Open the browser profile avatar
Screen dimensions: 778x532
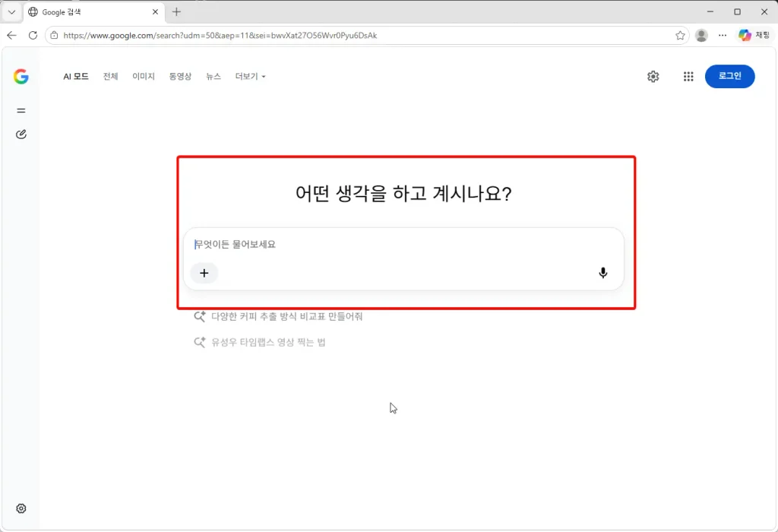click(x=701, y=35)
